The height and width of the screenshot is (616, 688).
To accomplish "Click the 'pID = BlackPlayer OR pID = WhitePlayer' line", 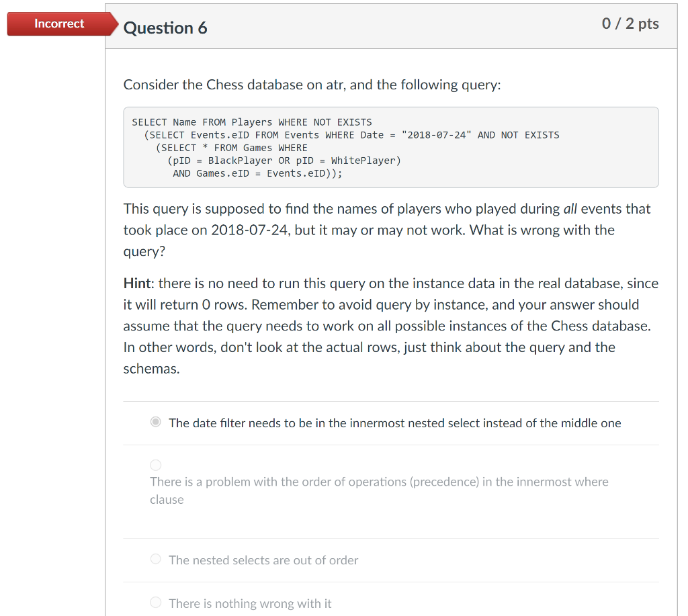I will coord(284,161).
